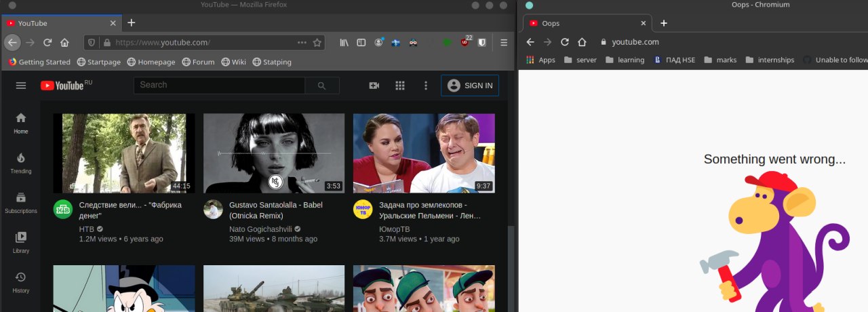Screen dimensions: 868x312
Task: Open Homepage bookmark in Firefox
Action: (x=151, y=62)
